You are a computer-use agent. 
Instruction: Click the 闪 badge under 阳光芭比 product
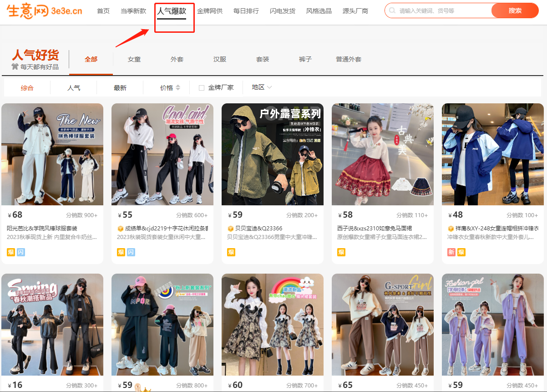pyautogui.click(x=20, y=252)
